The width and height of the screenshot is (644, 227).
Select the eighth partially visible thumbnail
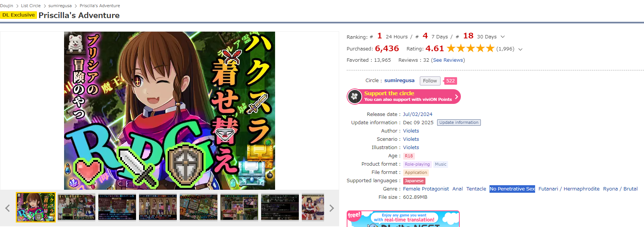point(313,207)
